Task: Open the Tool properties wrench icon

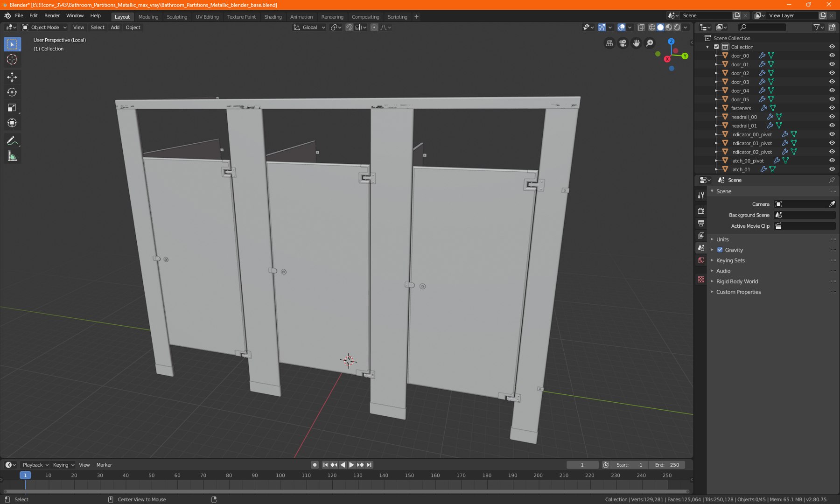Action: pyautogui.click(x=701, y=195)
